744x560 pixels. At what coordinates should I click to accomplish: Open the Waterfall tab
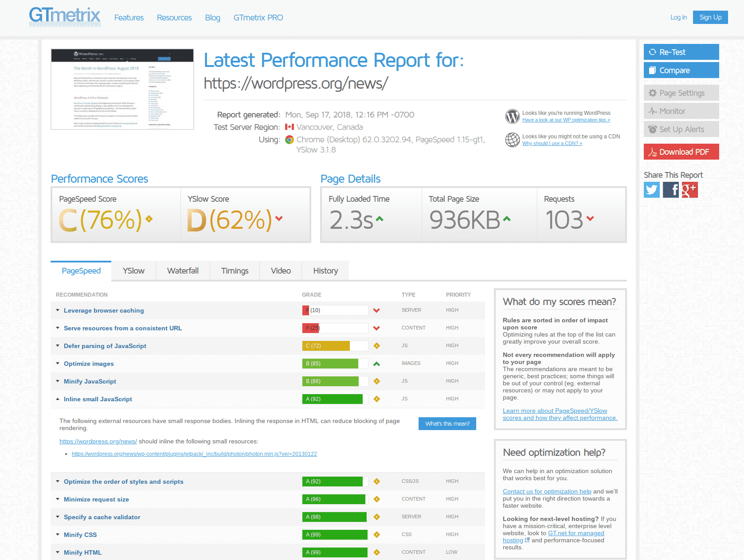(183, 271)
